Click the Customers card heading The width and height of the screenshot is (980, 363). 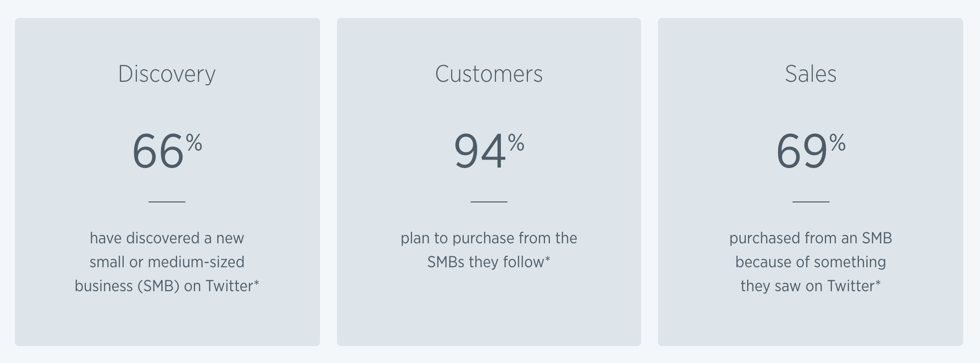(x=489, y=74)
